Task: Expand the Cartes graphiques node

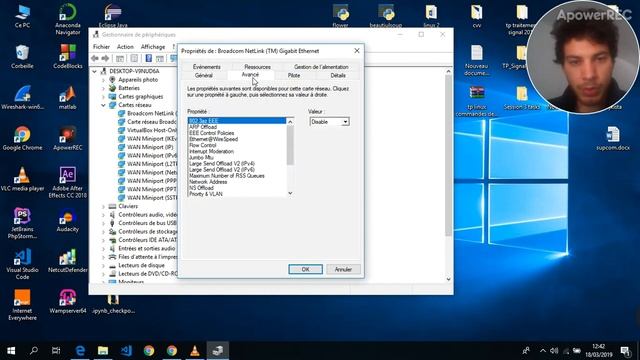Action: [103, 97]
